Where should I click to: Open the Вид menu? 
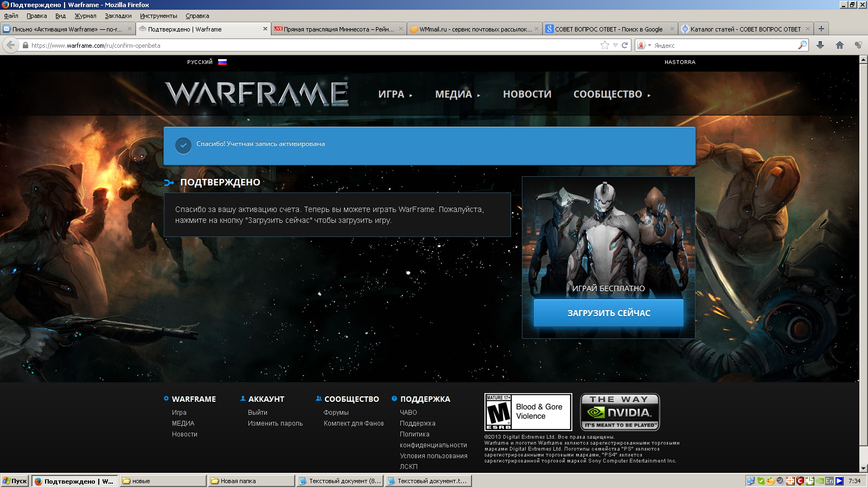coord(60,16)
